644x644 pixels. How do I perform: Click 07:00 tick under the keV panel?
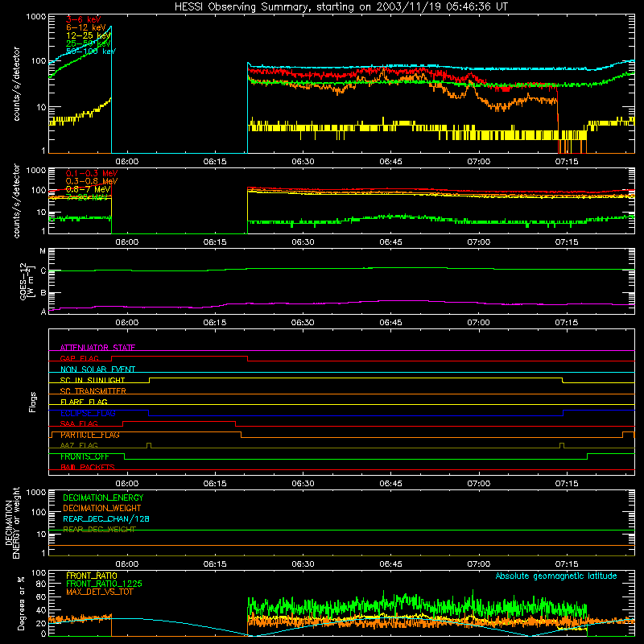(x=478, y=162)
